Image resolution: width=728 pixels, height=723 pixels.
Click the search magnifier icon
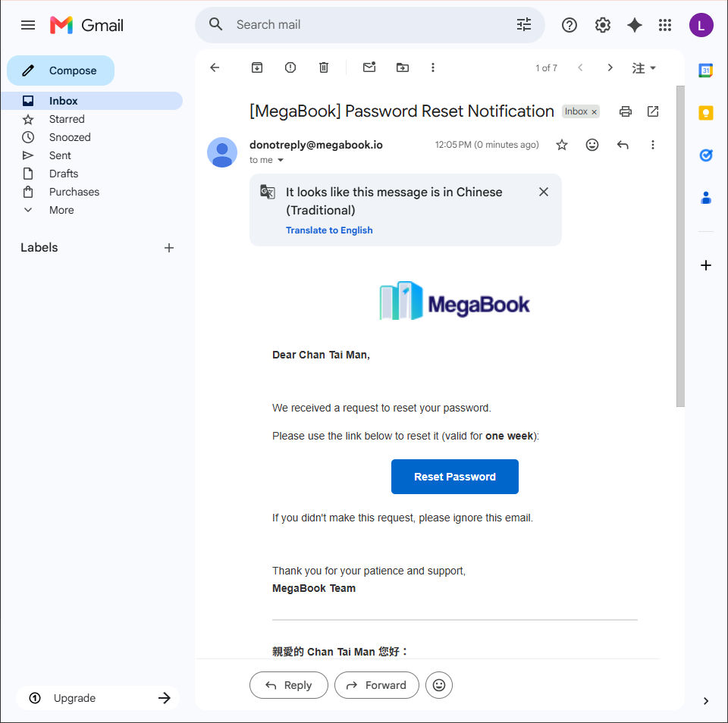pos(216,24)
